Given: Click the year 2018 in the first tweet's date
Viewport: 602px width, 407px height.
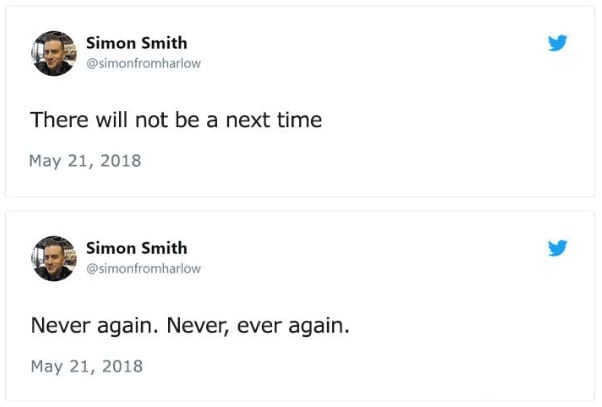Looking at the screenshot, I should (x=121, y=160).
